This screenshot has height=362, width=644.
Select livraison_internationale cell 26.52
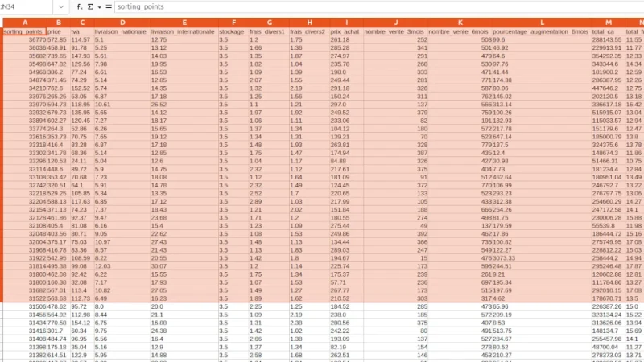184,105
